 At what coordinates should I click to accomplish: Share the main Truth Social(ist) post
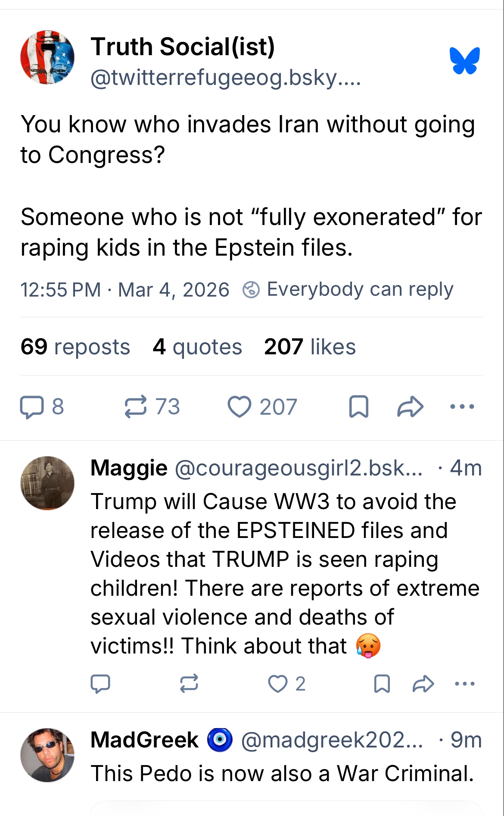pyautogui.click(x=410, y=407)
